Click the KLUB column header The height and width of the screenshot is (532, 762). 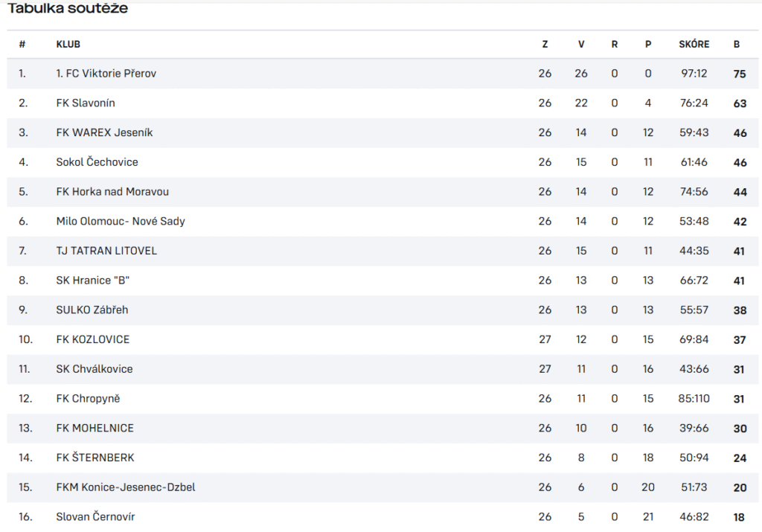[x=68, y=44]
